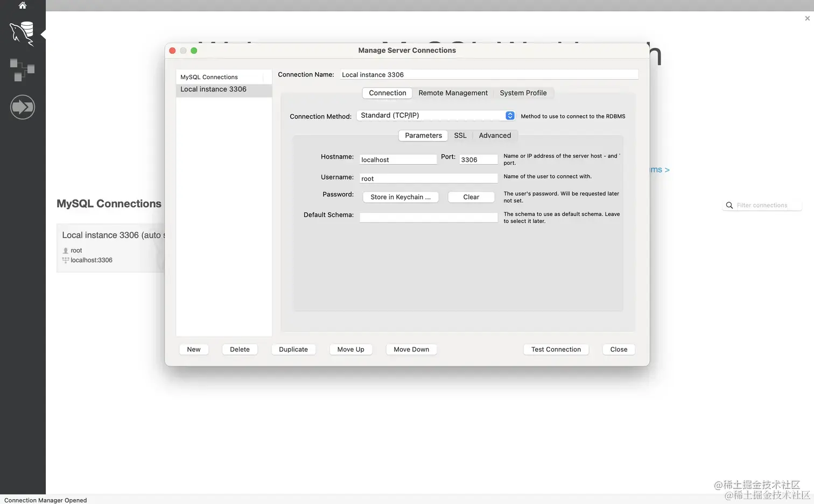Viewport: 814px width, 504px height.
Task: Click the Close button in dialog
Action: pos(619,350)
